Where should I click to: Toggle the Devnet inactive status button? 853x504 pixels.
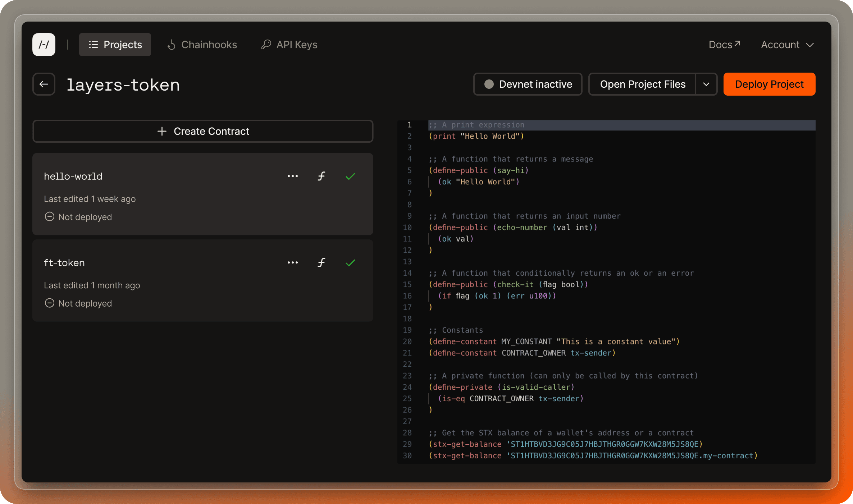pos(528,84)
